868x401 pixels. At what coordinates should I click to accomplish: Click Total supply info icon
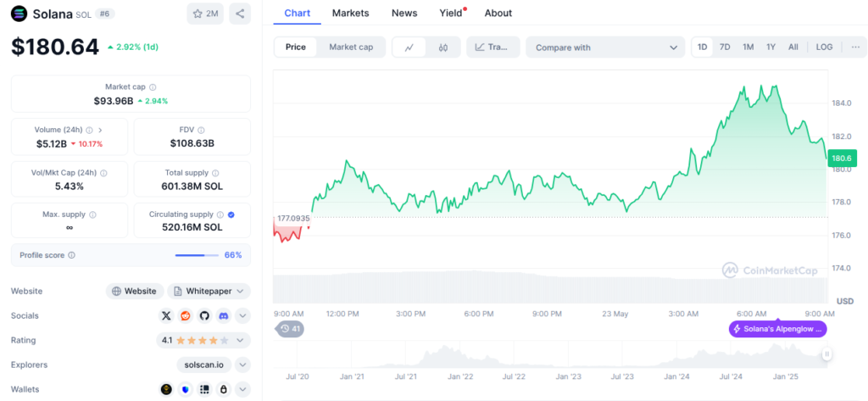click(x=215, y=173)
